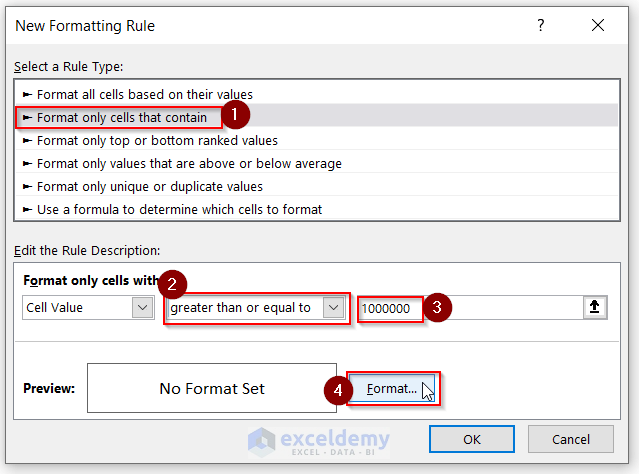This screenshot has width=639, height=474.
Task: Click red step marker number 4
Action: (338, 388)
